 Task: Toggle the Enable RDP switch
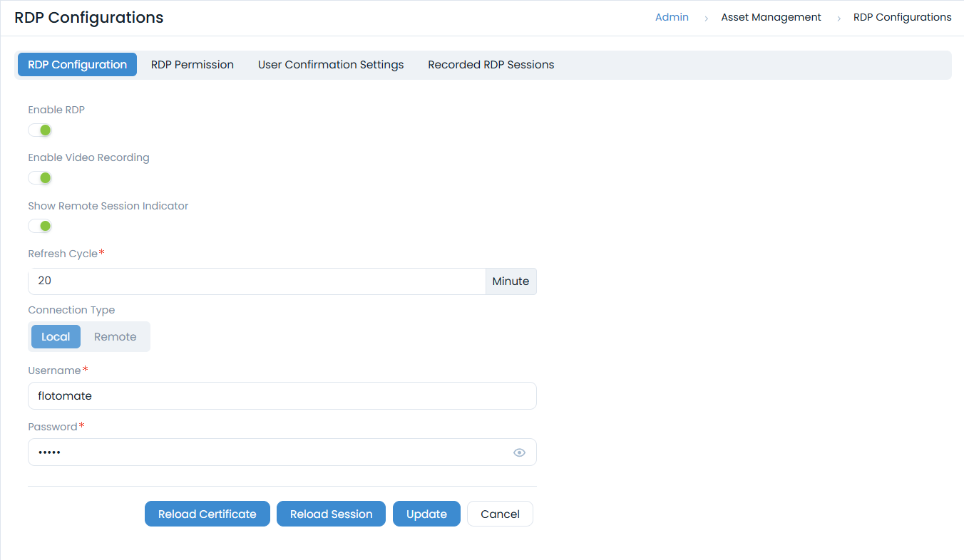[x=40, y=130]
